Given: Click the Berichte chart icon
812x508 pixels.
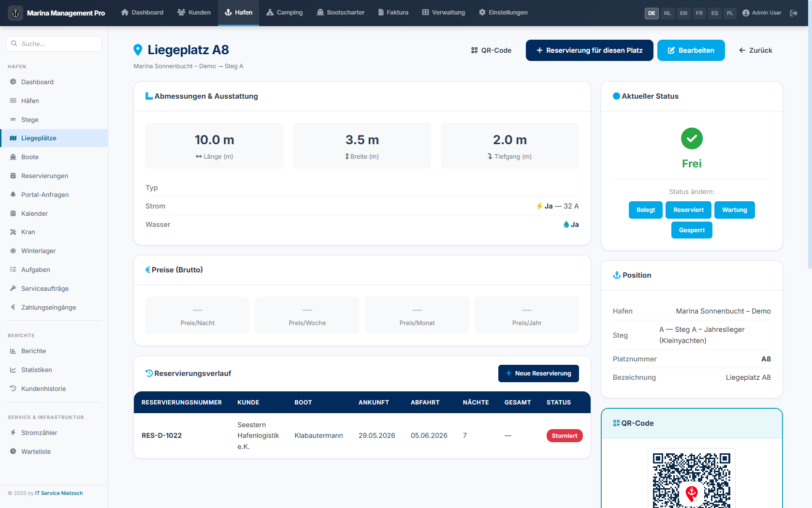Looking at the screenshot, I should pos(13,351).
